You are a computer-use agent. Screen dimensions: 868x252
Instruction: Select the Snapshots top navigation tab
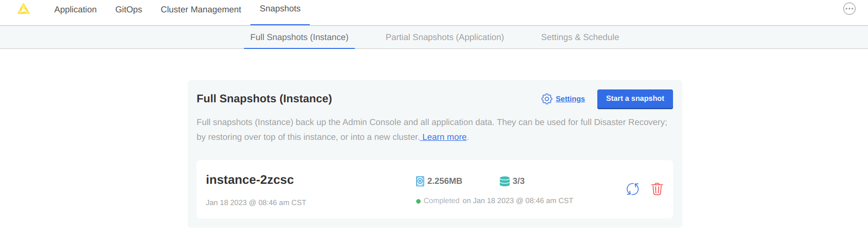(280, 9)
